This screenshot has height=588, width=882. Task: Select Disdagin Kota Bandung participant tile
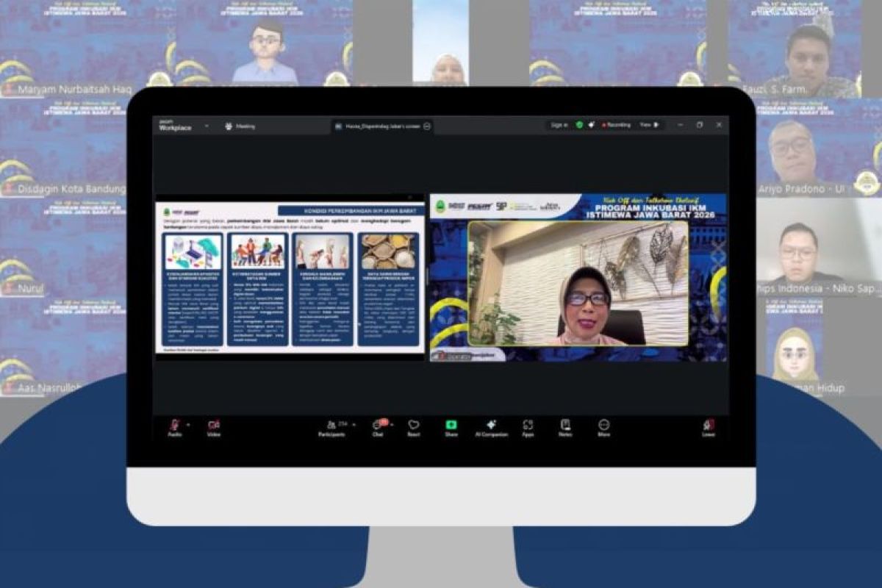[x=63, y=148]
